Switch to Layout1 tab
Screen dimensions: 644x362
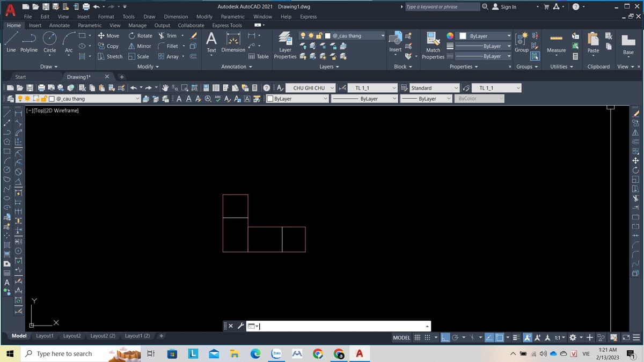point(45,336)
